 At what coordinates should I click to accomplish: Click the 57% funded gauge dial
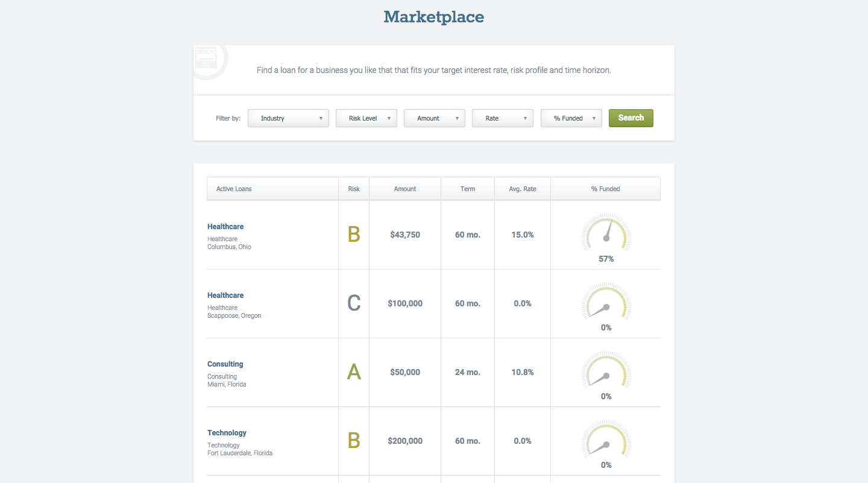point(606,233)
